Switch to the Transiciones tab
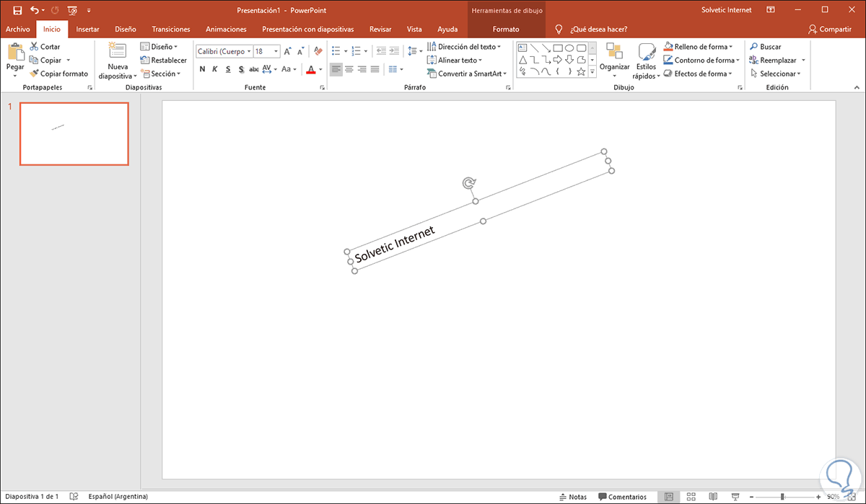Screen dimensions: 866x504 click(171, 30)
